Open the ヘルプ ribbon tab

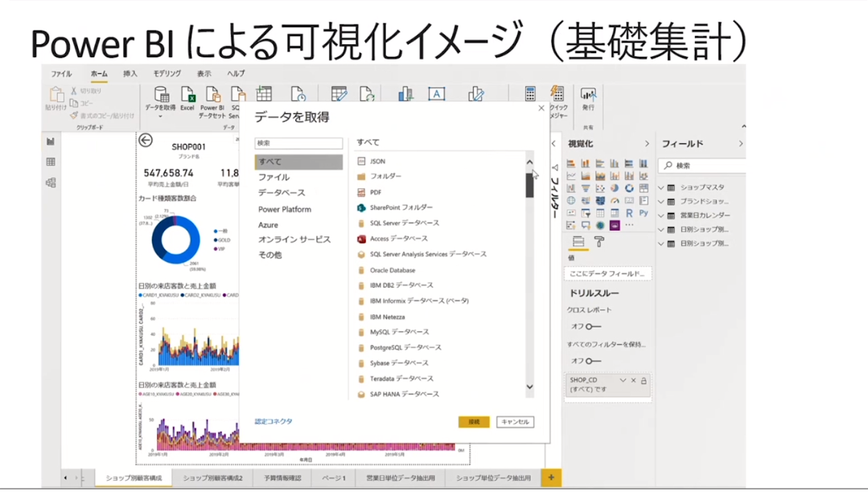click(x=236, y=74)
